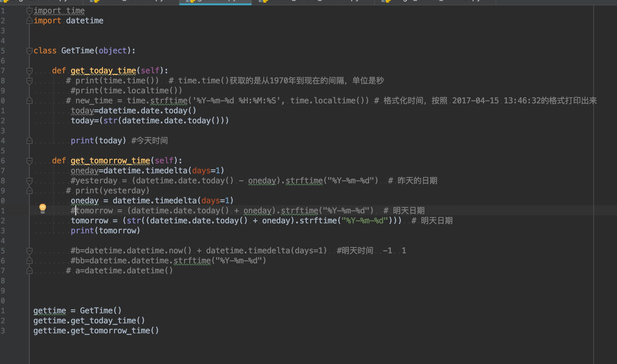Click the 'datetime' module name in import
Image resolution: width=617 pixels, height=364 pixels.
point(85,21)
